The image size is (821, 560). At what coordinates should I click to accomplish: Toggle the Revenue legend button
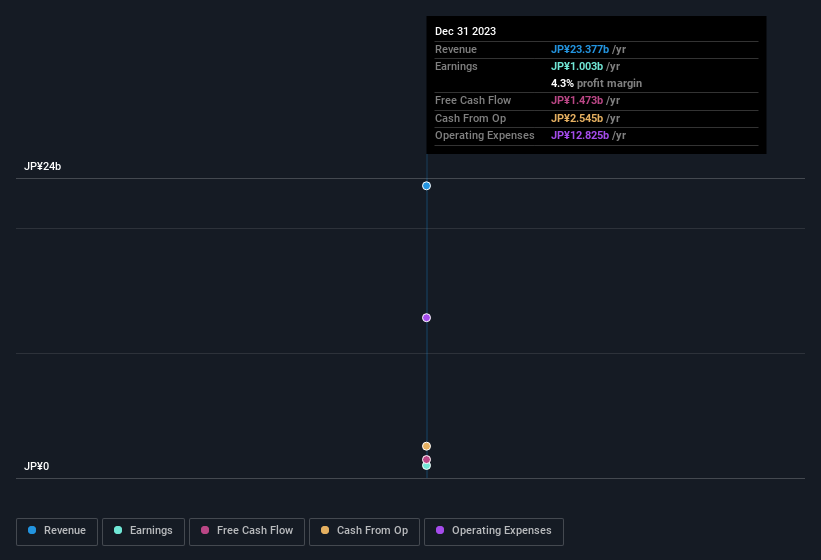[57, 531]
